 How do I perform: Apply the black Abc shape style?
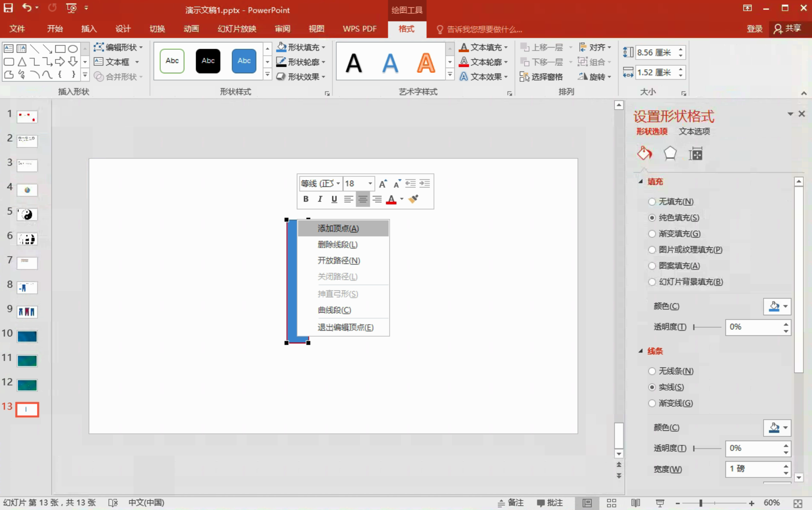coord(208,61)
